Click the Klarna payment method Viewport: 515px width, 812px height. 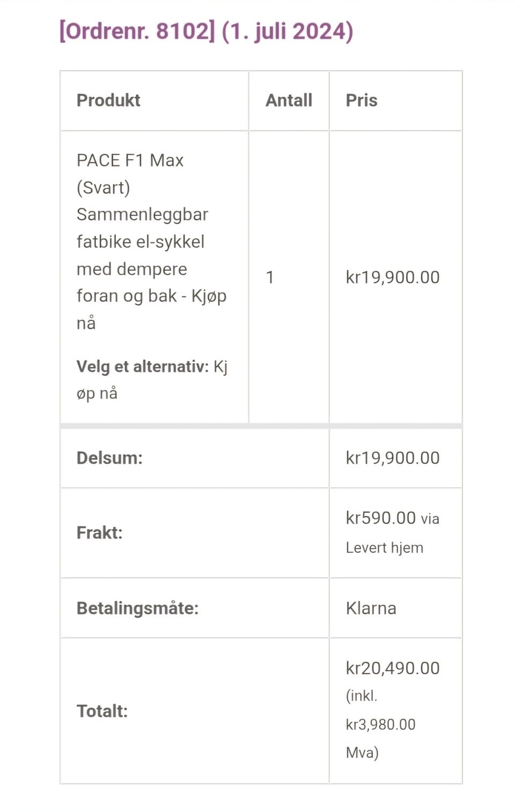click(x=371, y=608)
